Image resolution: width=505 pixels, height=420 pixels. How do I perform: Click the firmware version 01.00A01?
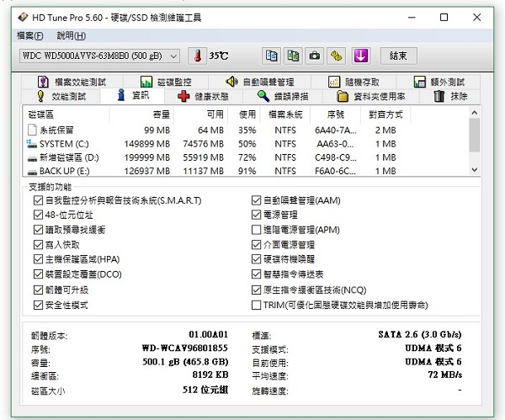click(209, 334)
